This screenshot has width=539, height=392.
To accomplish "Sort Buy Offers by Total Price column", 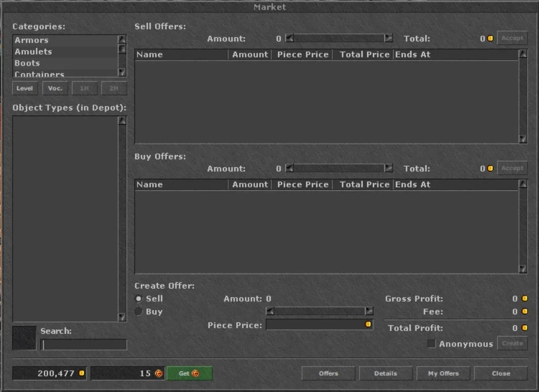I will click(x=363, y=185).
